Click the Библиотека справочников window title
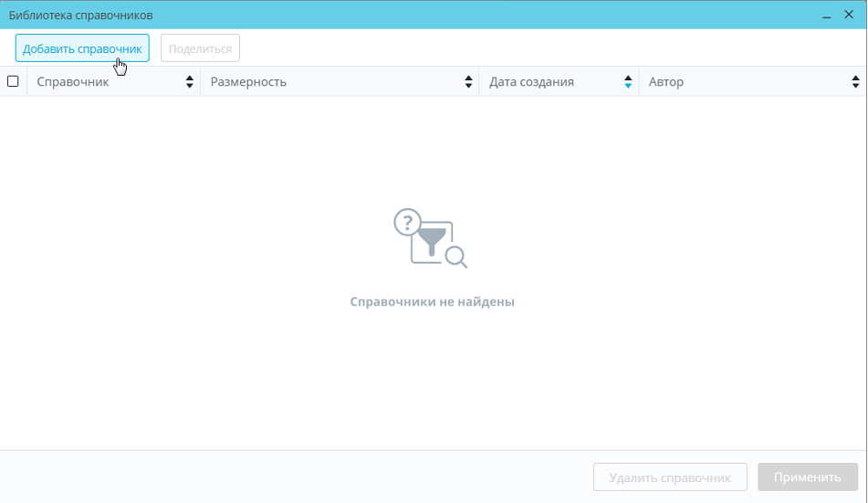Viewport: 868px width, 503px height. tap(81, 16)
